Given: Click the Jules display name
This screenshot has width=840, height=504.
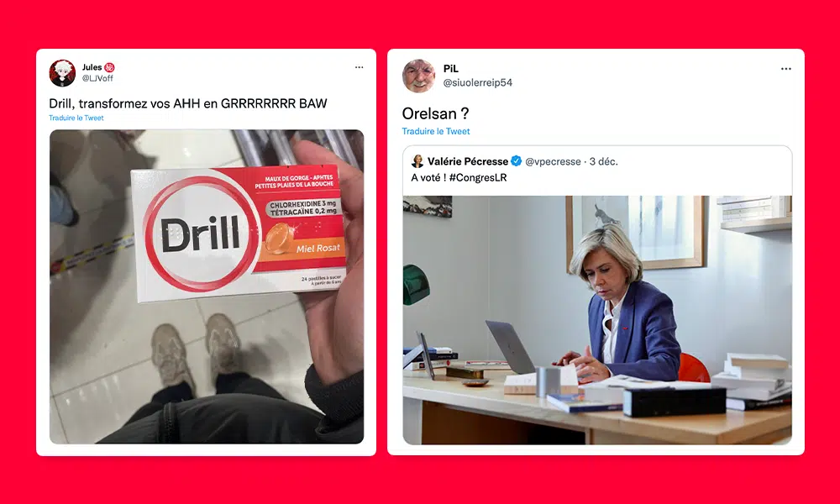Looking at the screenshot, I should point(92,67).
